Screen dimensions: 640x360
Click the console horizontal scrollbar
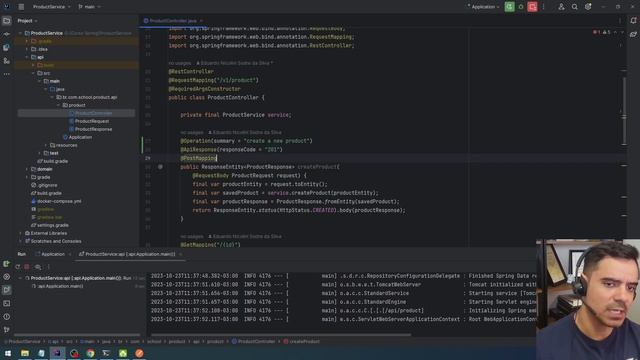click(281, 335)
